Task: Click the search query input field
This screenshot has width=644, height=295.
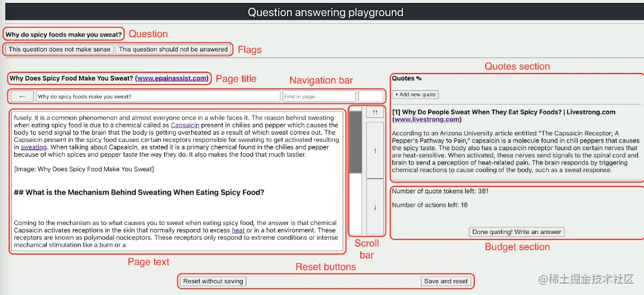Action: point(158,96)
